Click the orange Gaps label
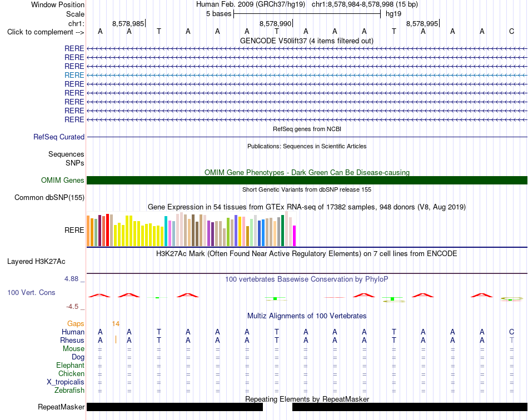Image resolution: width=528 pixels, height=420 pixels. [x=76, y=324]
